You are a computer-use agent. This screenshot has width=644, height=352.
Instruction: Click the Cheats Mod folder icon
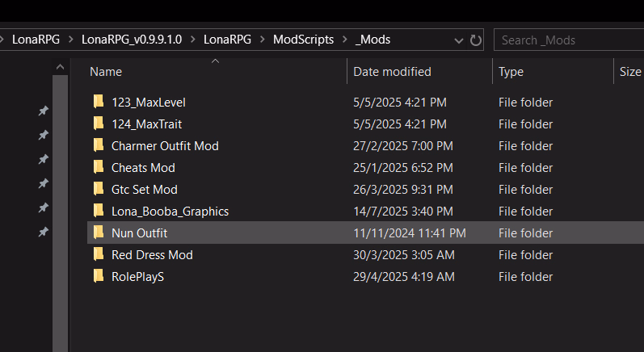point(99,167)
